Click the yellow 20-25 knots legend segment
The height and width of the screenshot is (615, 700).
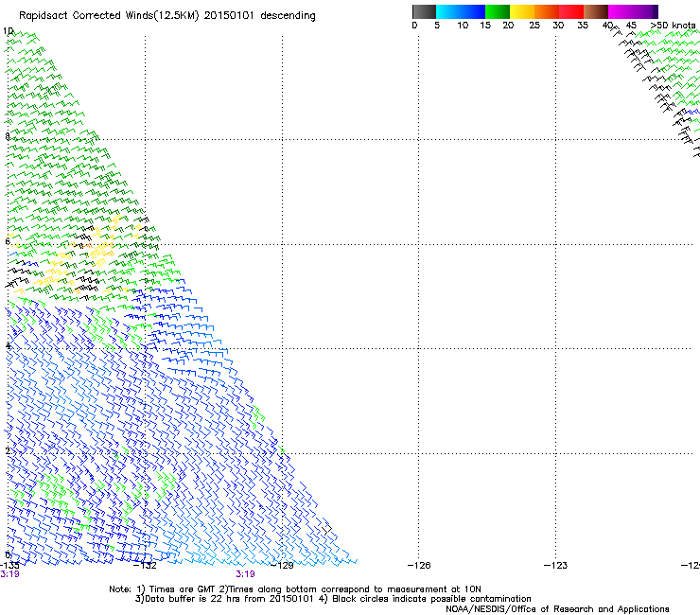click(522, 11)
